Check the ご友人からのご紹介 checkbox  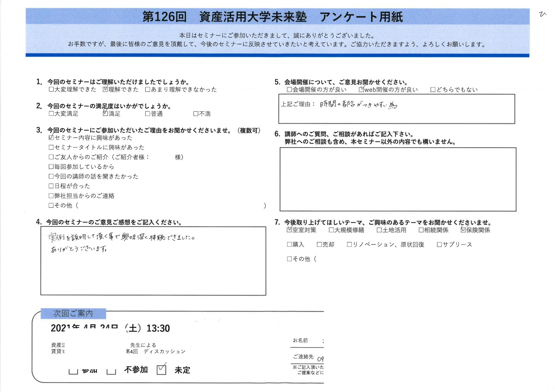click(x=51, y=157)
